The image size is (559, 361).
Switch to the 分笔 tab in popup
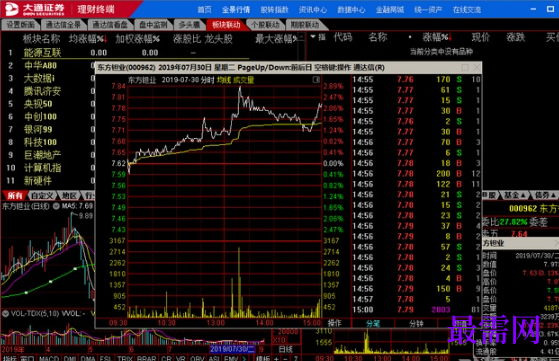point(373,323)
